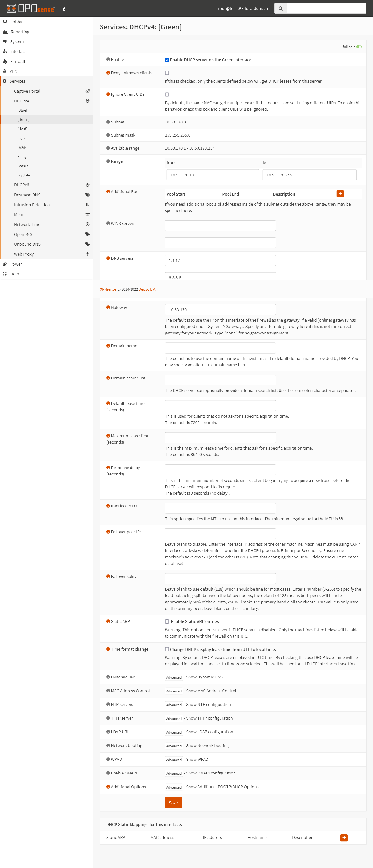Click the Range from field 10.53.170.10
The image size is (373, 868).
pyautogui.click(x=213, y=175)
